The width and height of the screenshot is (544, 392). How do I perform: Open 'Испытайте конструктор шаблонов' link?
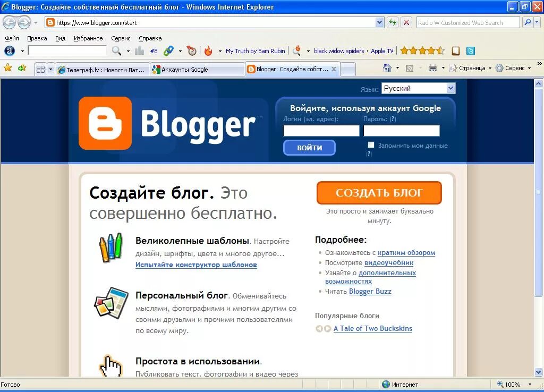pos(196,265)
